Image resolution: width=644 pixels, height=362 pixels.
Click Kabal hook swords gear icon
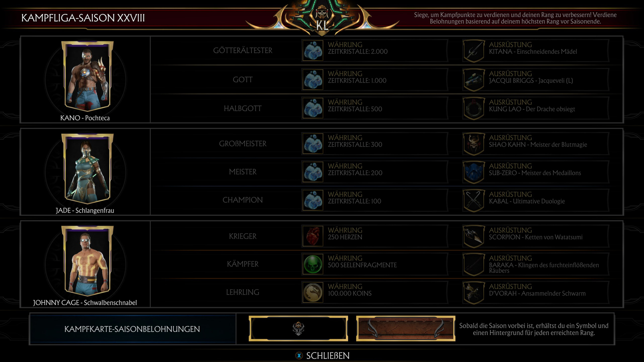pyautogui.click(x=474, y=200)
